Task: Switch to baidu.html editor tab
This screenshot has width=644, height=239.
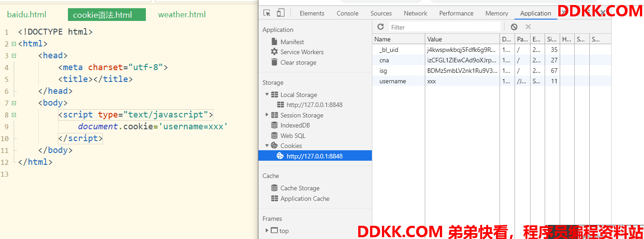Action: pos(27,15)
